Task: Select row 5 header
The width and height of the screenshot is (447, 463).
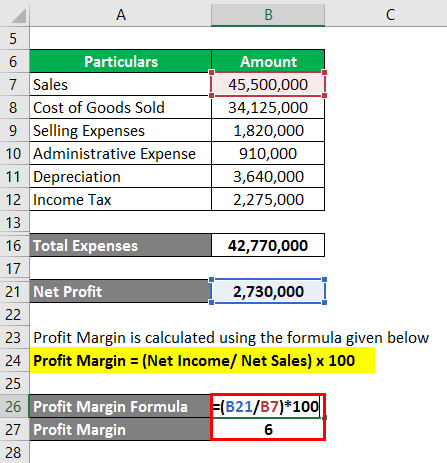Action: (x=14, y=38)
